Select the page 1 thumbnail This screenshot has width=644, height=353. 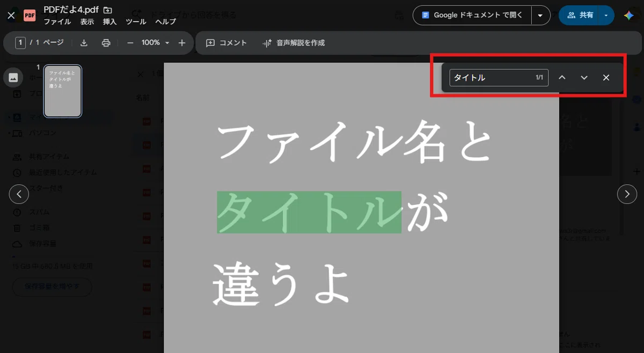[63, 91]
